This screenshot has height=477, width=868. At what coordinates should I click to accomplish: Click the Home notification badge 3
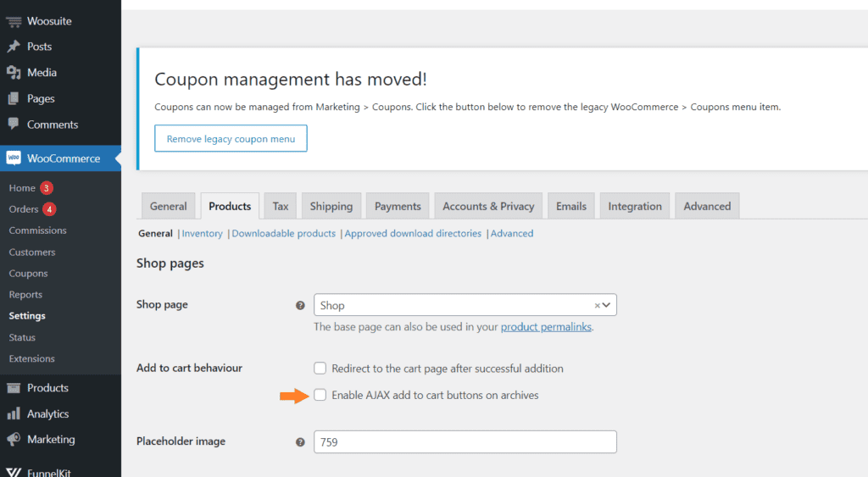click(x=47, y=188)
